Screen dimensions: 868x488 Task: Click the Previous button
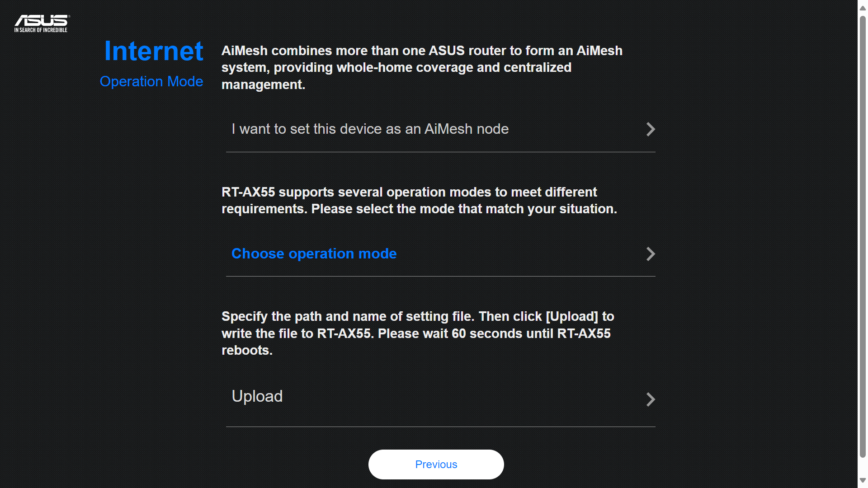436,464
